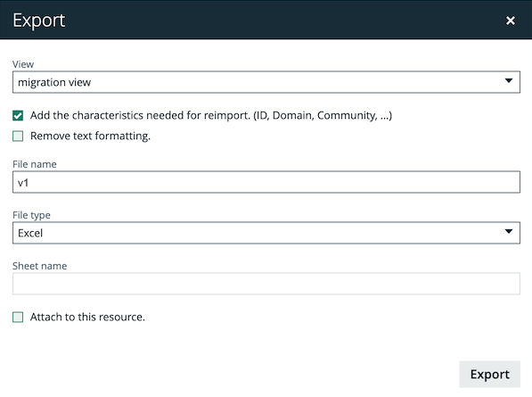The image size is (532, 397).
Task: Click the View field label
Action: pos(23,64)
